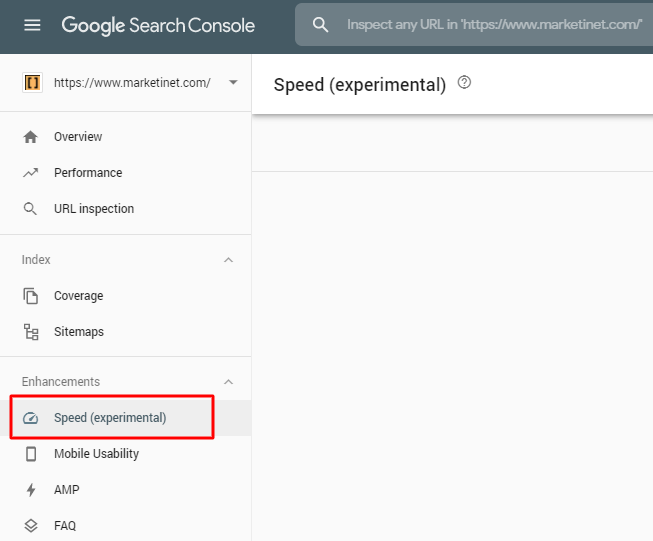Click the help icon beside Speed title

464,82
